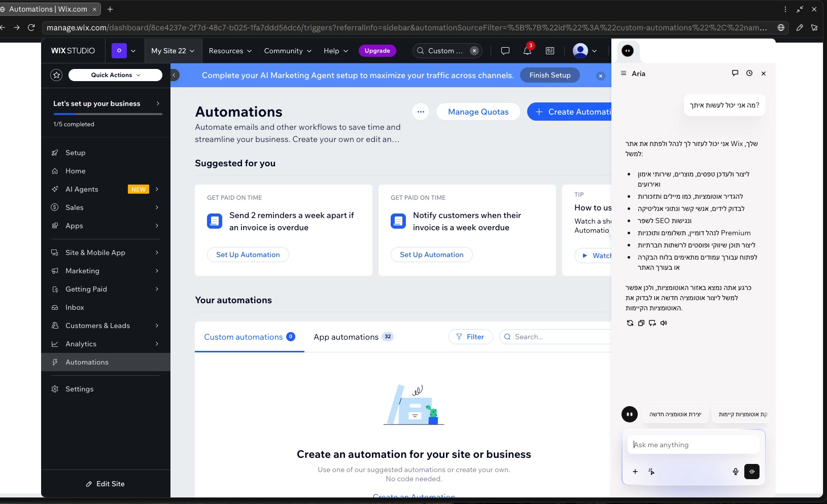The image size is (827, 504).
Task: Expand the Resources menu
Action: [230, 51]
